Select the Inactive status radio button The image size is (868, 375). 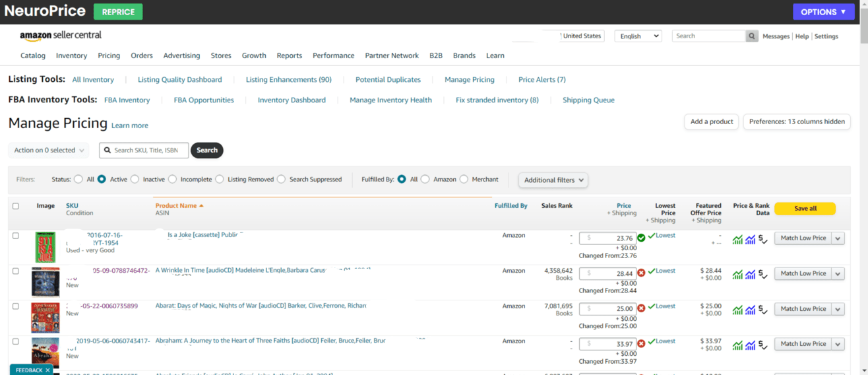click(135, 180)
